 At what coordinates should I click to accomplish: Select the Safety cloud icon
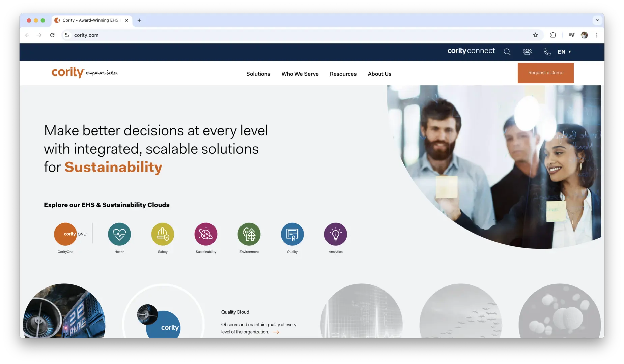point(163,234)
